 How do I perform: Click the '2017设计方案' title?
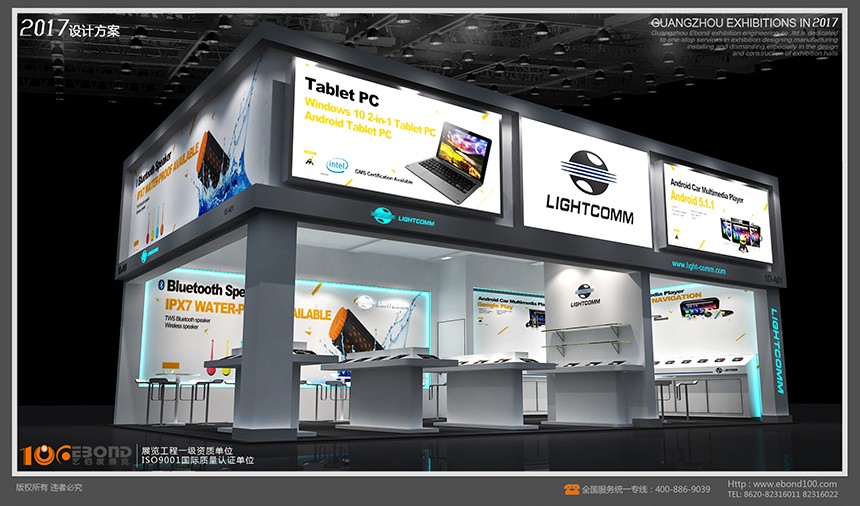70,28
